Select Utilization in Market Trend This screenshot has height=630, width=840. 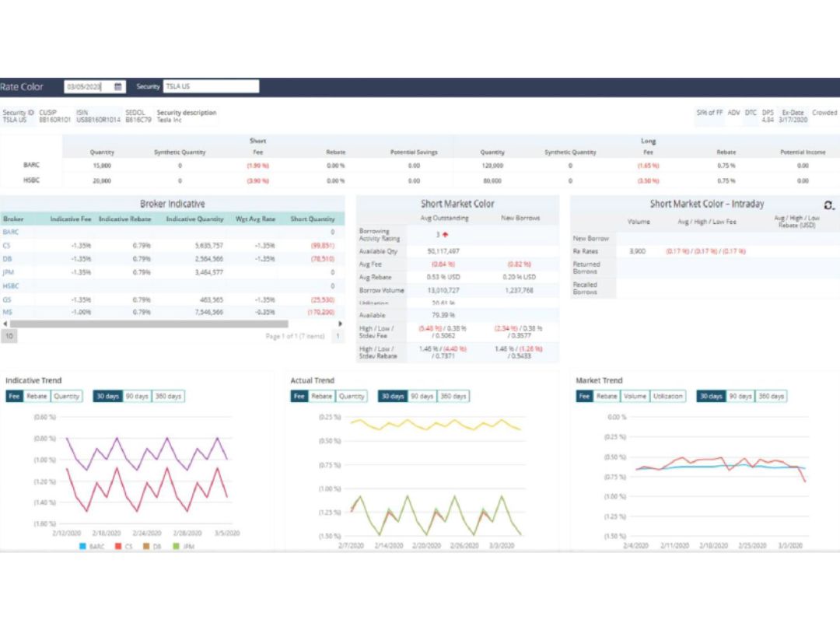coord(667,397)
